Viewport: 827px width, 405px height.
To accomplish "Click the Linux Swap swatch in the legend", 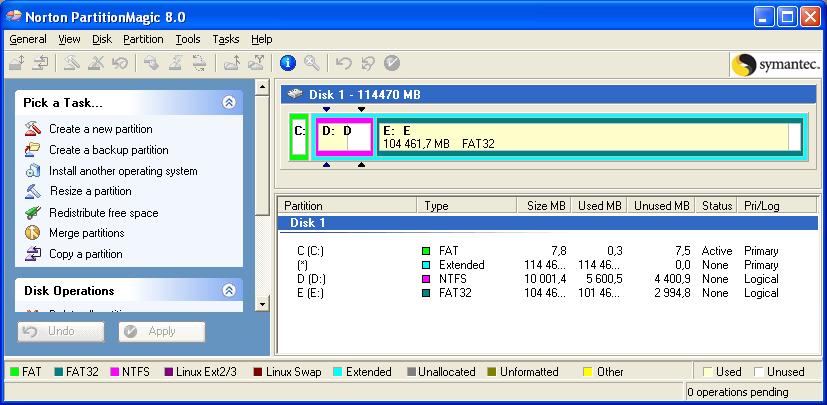I will pyautogui.click(x=258, y=372).
